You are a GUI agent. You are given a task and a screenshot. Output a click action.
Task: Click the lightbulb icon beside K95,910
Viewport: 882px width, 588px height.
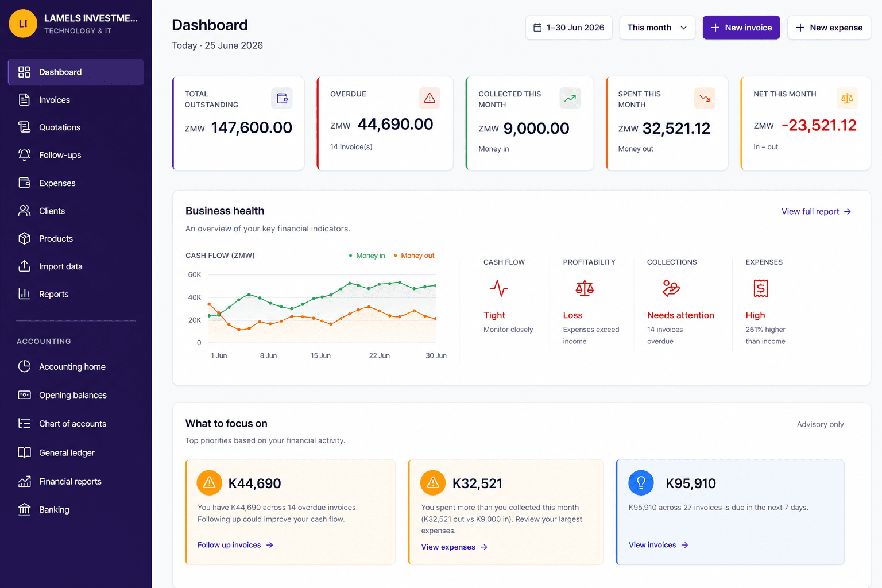[641, 483]
